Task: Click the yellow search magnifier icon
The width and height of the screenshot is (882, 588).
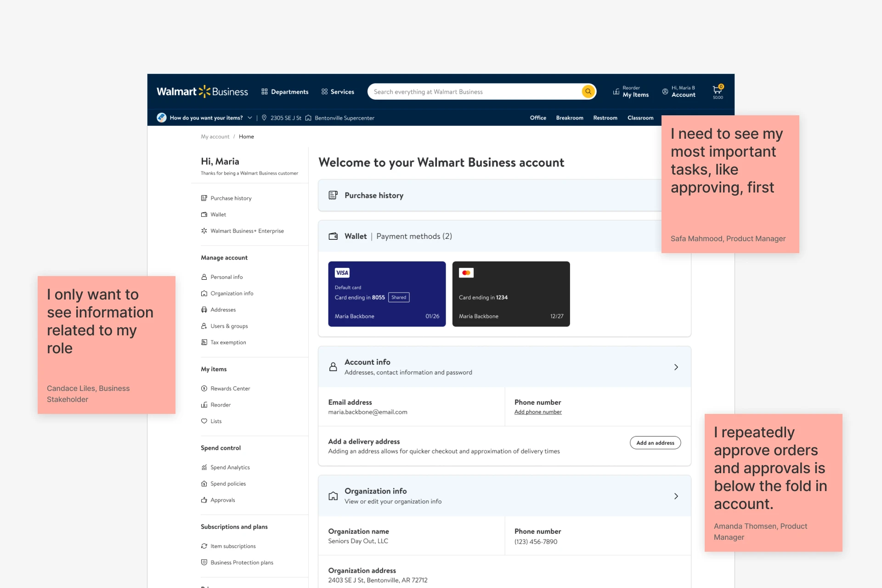Action: click(588, 91)
